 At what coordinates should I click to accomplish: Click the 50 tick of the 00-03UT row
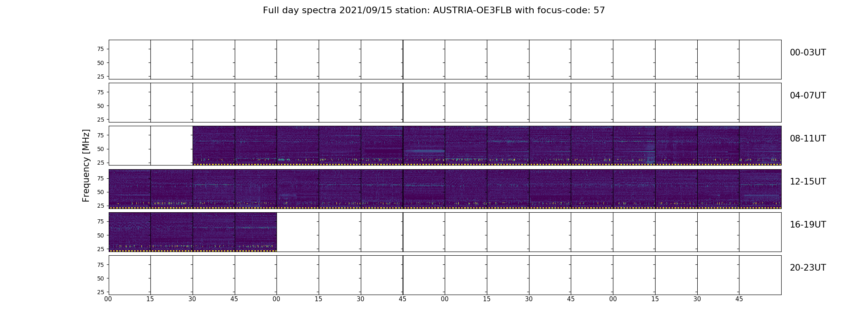tap(100, 63)
